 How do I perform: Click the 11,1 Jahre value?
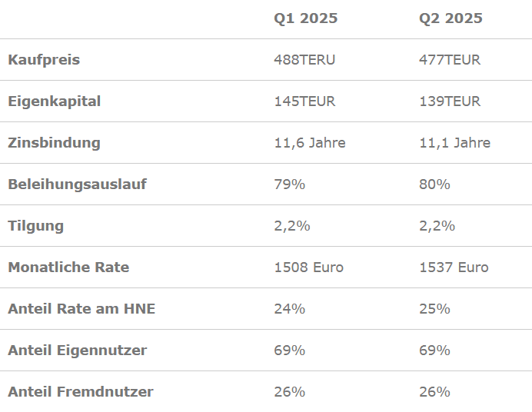pos(454,143)
